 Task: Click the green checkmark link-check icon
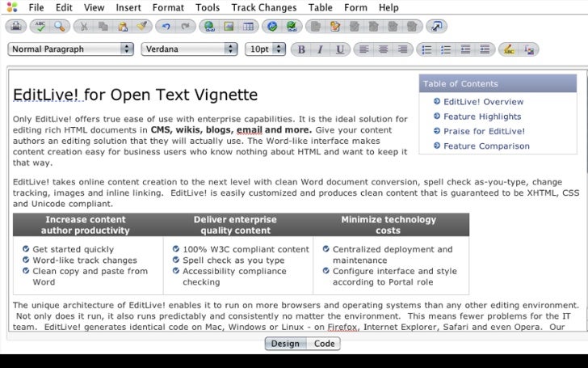(x=292, y=26)
